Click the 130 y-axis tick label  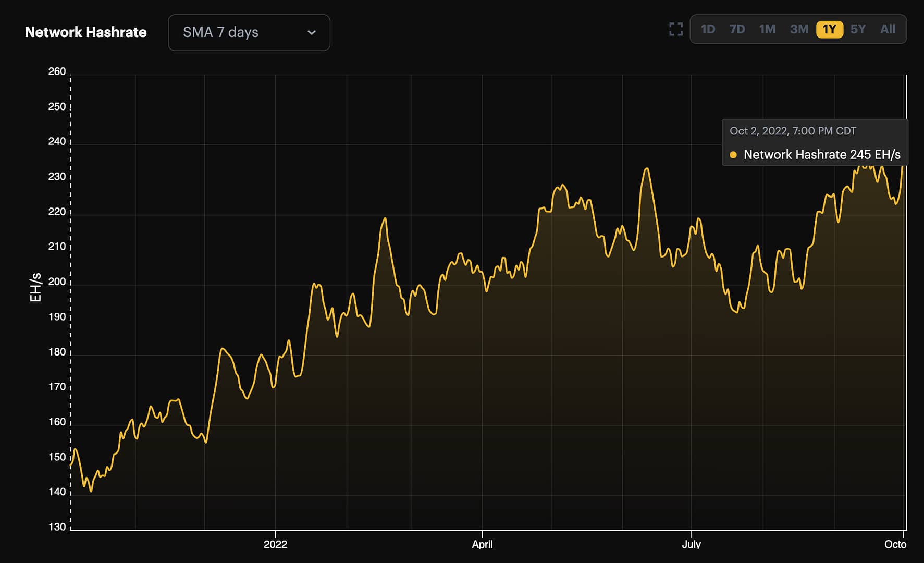pos(57,527)
